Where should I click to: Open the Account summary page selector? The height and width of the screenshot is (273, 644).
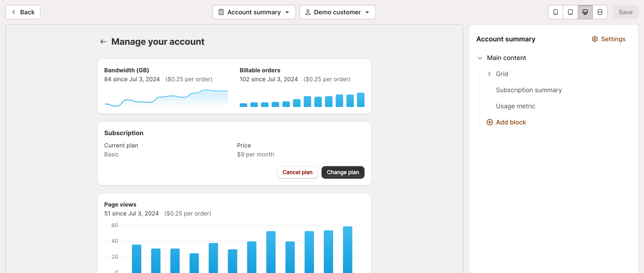pos(254,12)
